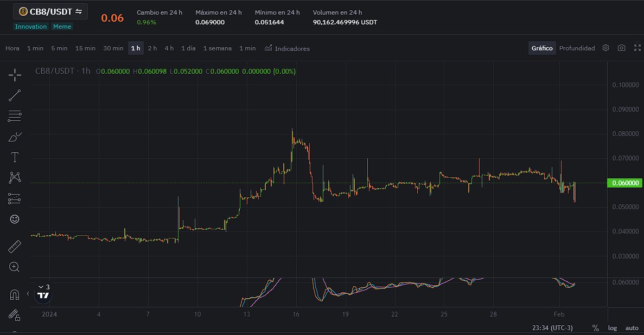Select the 1 min timeframe next to Hora

(x=35, y=48)
